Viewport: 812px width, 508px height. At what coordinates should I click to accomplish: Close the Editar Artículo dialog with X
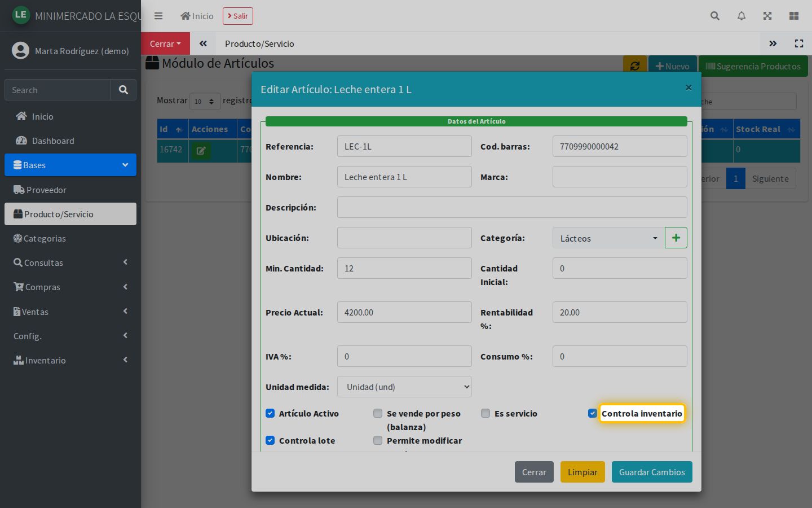pyautogui.click(x=689, y=87)
